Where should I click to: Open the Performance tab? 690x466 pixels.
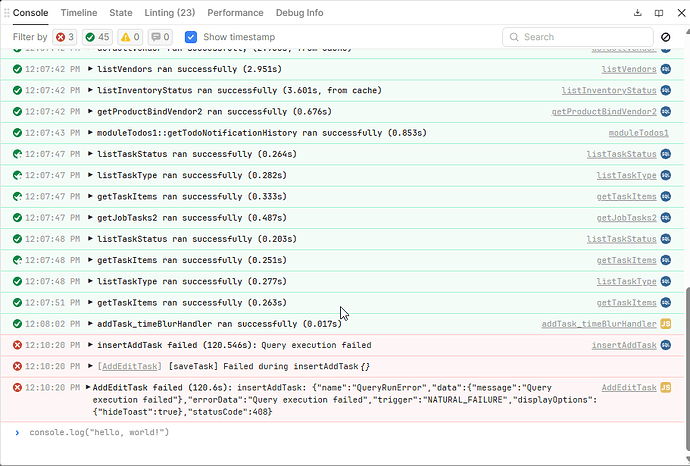[235, 13]
